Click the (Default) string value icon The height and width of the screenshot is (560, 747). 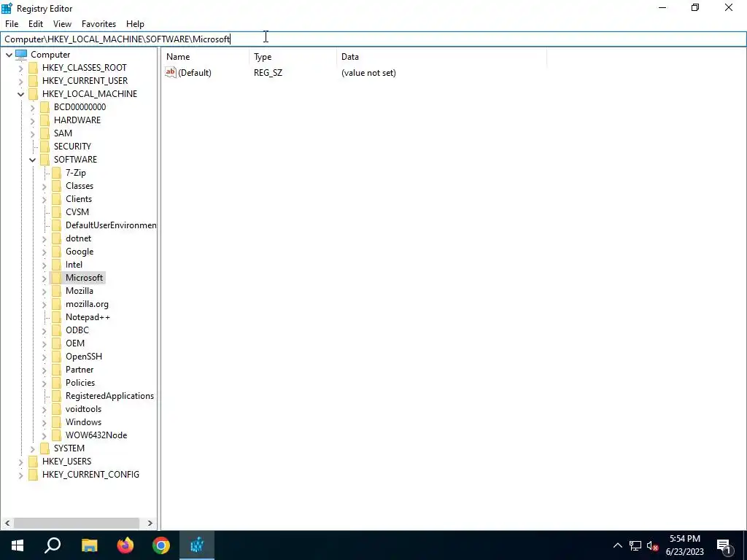point(171,72)
